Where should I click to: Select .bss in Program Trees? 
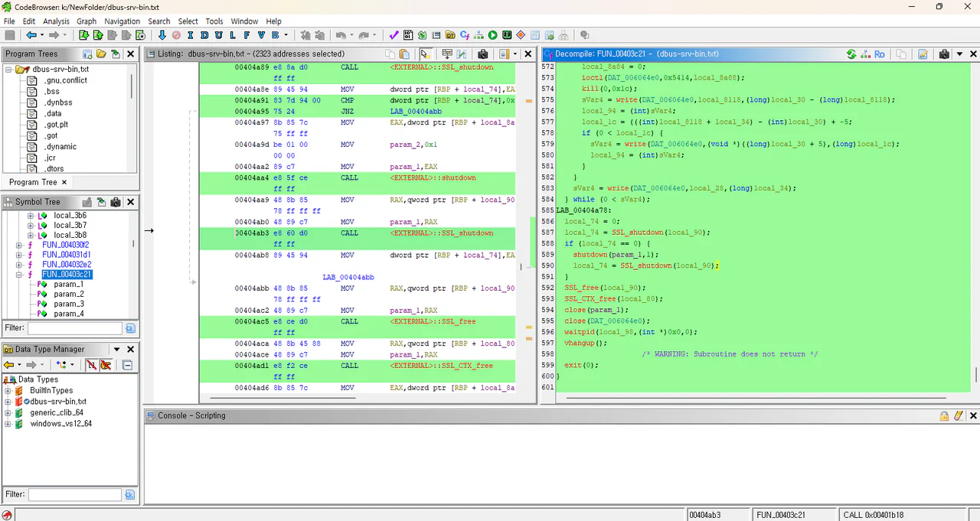click(x=52, y=91)
